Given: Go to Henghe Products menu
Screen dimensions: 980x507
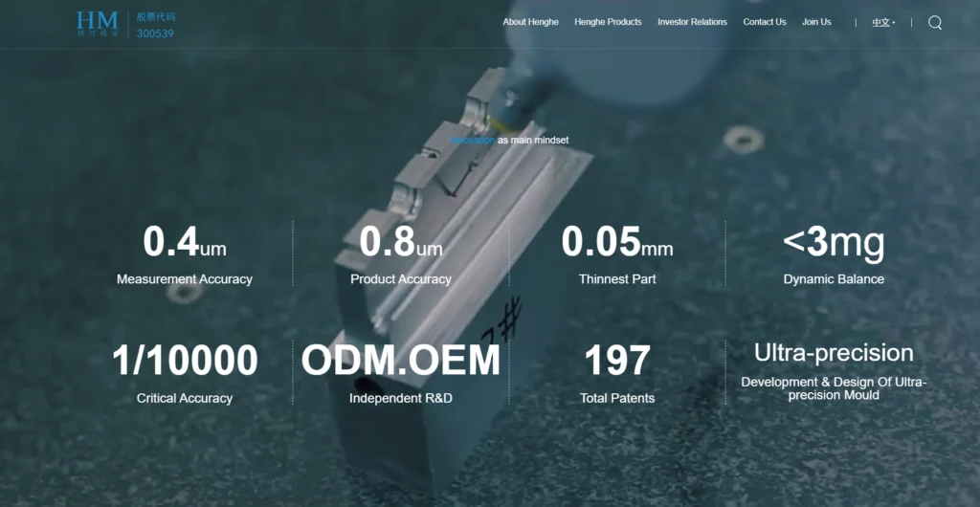Looking at the screenshot, I should (x=608, y=22).
